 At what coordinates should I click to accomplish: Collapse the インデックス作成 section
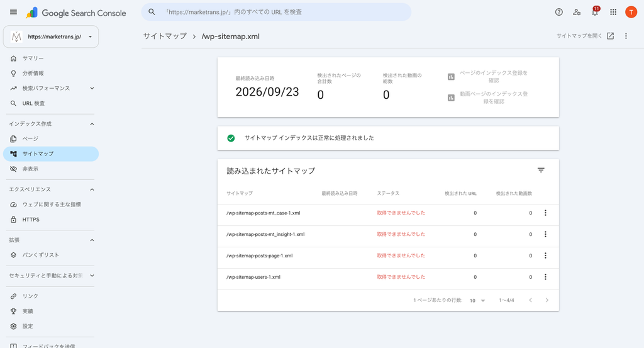coord(92,124)
